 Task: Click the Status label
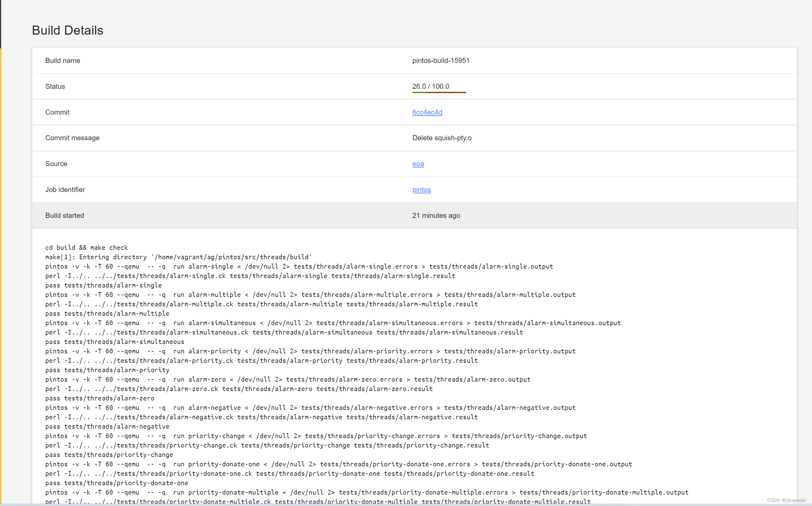pyautogui.click(x=55, y=86)
